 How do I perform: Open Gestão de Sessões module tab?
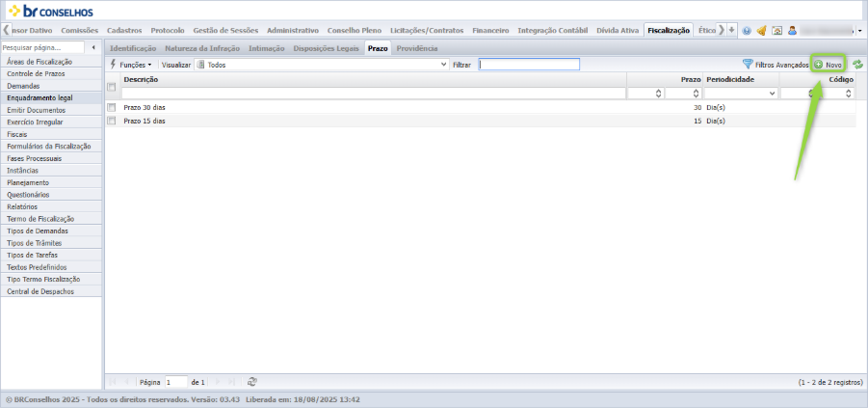pyautogui.click(x=225, y=31)
